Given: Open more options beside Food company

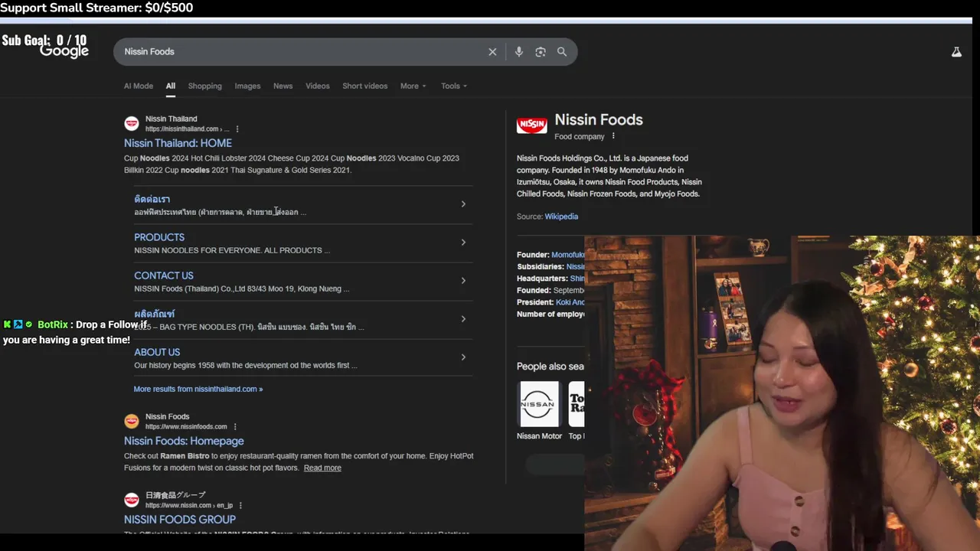Looking at the screenshot, I should pos(613,136).
